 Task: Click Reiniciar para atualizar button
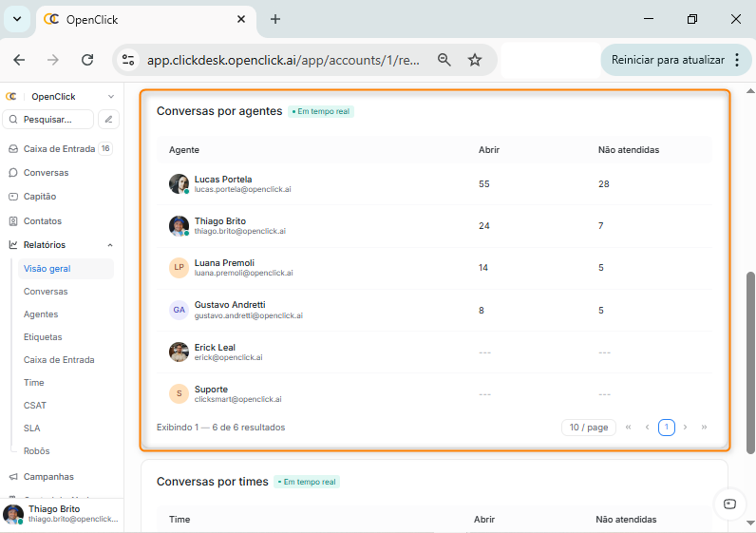tap(668, 60)
